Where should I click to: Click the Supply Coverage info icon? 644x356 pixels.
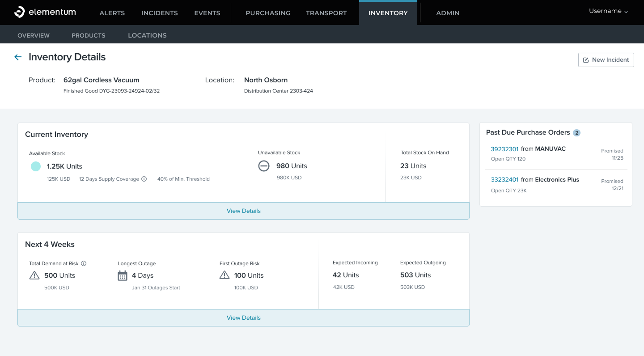click(144, 179)
